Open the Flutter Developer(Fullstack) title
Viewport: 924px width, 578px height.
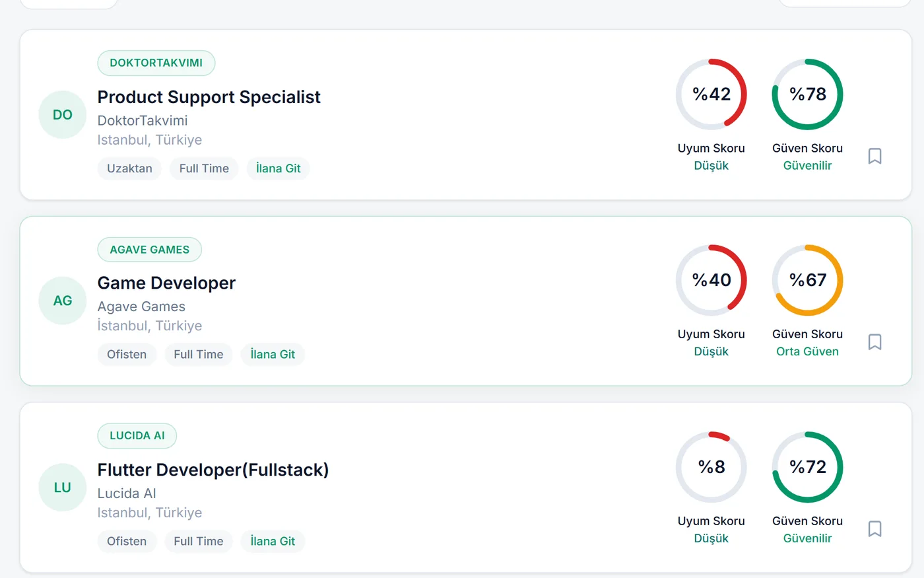pos(213,470)
